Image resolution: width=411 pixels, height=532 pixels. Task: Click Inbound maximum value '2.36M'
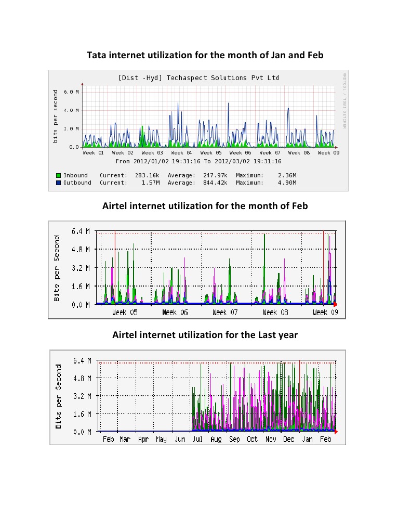287,175
